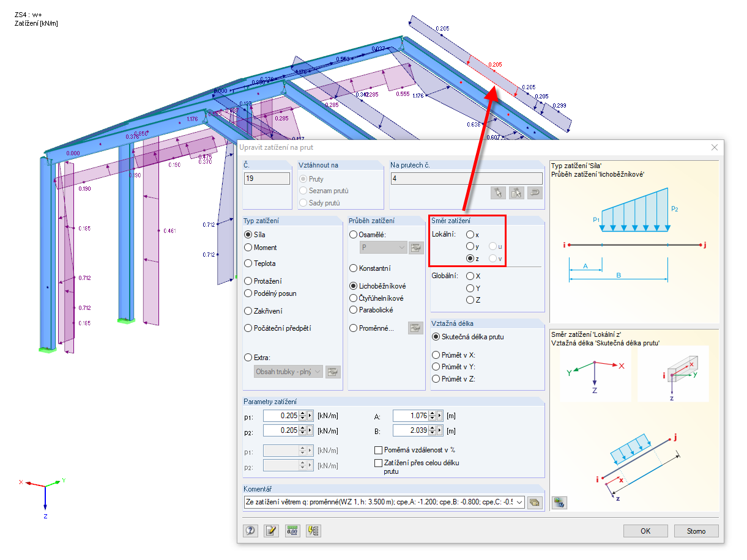Select the Protažení load type
This screenshot has height=560, width=747.
click(x=248, y=281)
